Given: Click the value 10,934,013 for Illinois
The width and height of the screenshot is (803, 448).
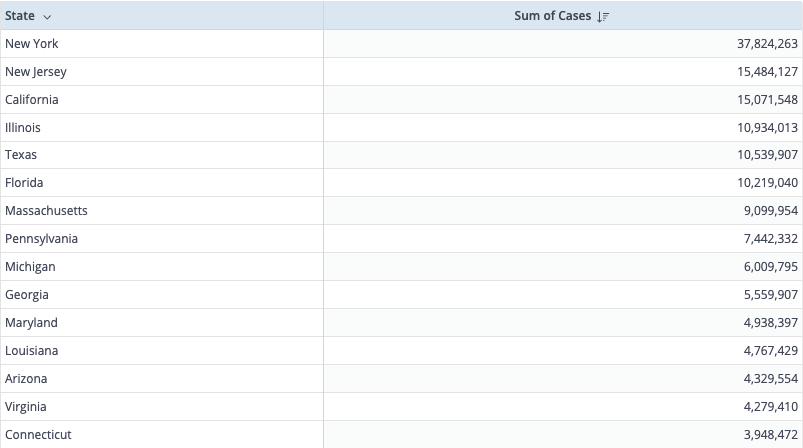Looking at the screenshot, I should (767, 127).
